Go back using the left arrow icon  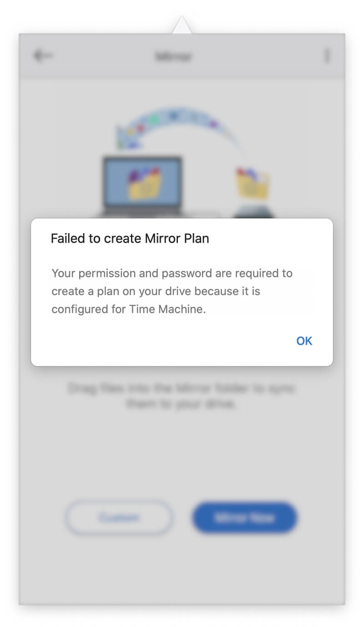(43, 56)
